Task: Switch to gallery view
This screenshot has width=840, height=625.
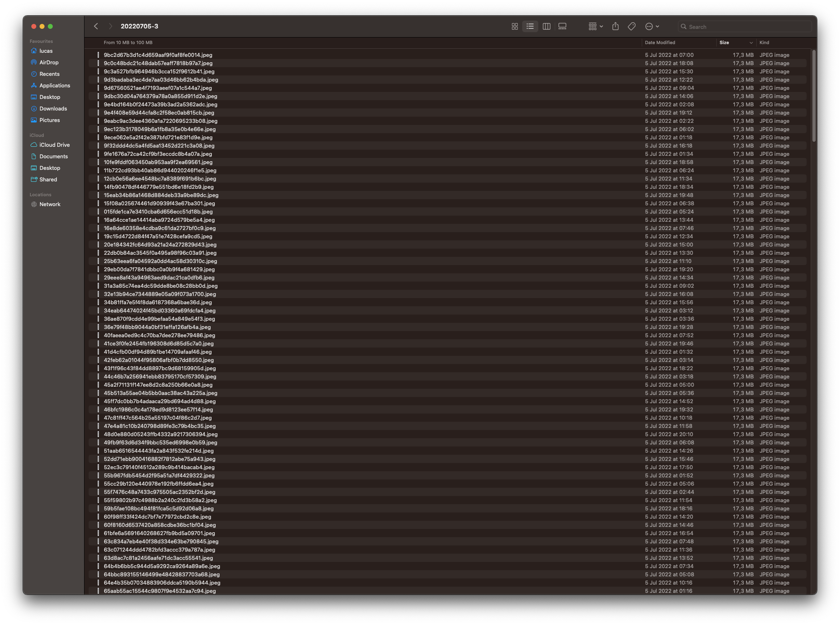Action: click(x=562, y=26)
